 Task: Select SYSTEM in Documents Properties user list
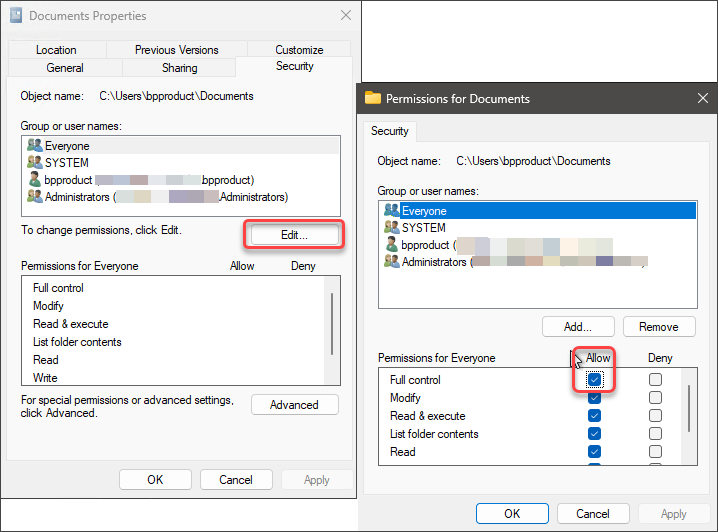pyautogui.click(x=181, y=163)
